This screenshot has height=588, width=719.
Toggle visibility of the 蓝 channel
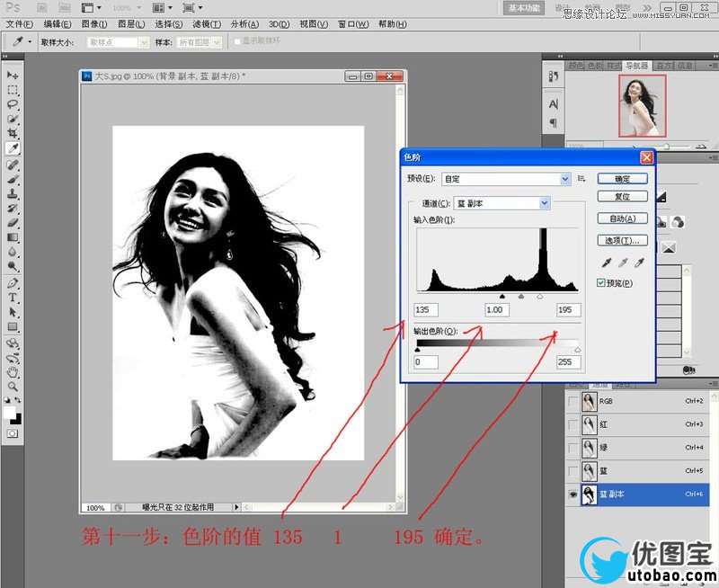tap(573, 471)
